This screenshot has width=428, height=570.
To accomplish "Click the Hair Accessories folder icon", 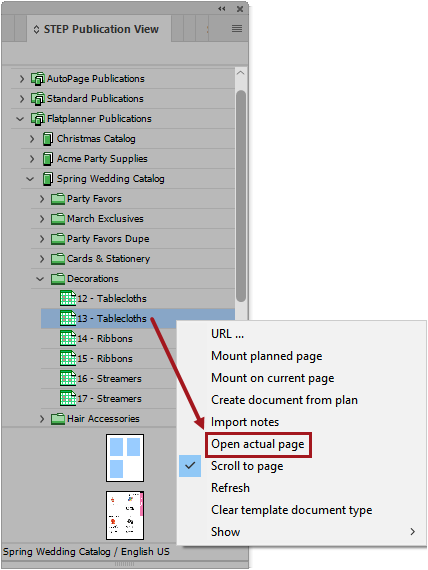I will coord(58,419).
